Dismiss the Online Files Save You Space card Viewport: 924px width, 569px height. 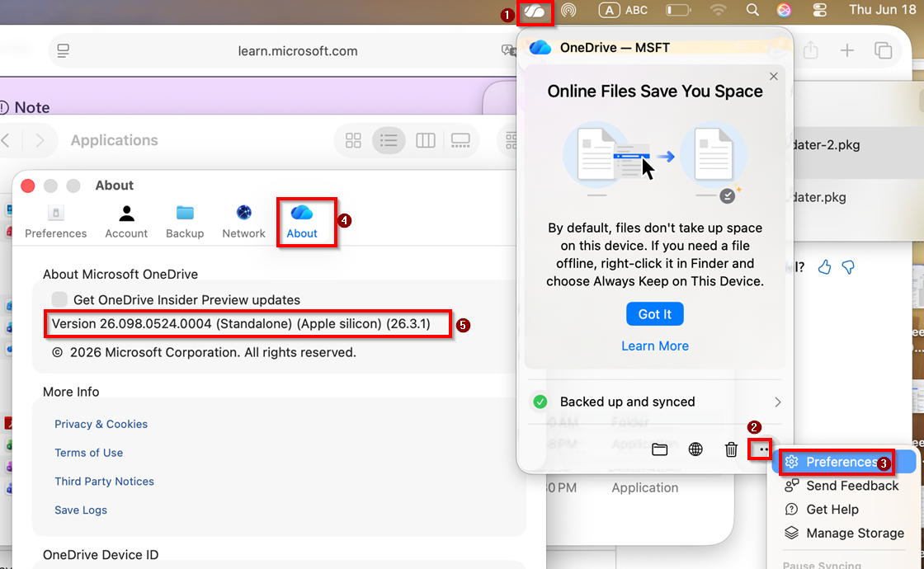tap(774, 76)
